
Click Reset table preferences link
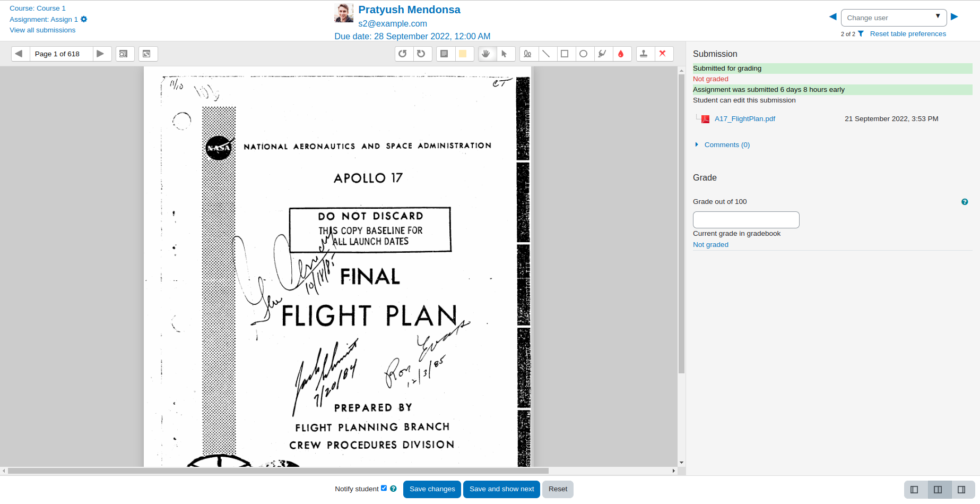point(908,34)
